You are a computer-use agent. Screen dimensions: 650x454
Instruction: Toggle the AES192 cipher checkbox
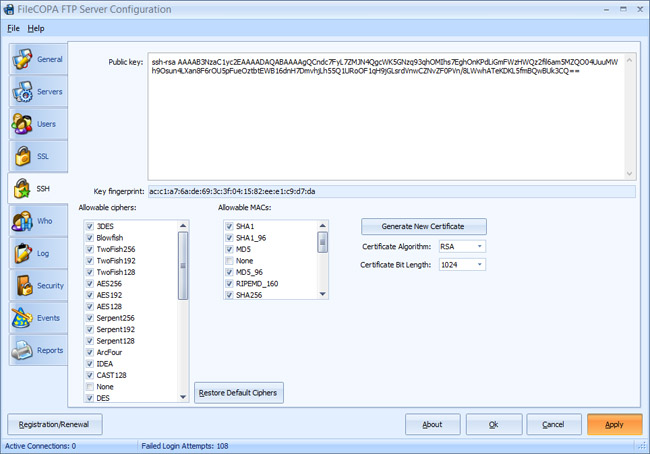[x=90, y=295]
